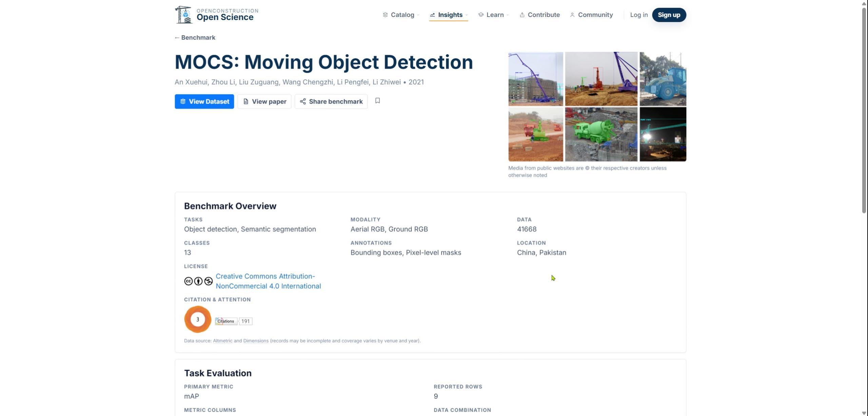Click the location value China, Pakistan
Viewport: 868px width, 416px height.
(x=541, y=253)
